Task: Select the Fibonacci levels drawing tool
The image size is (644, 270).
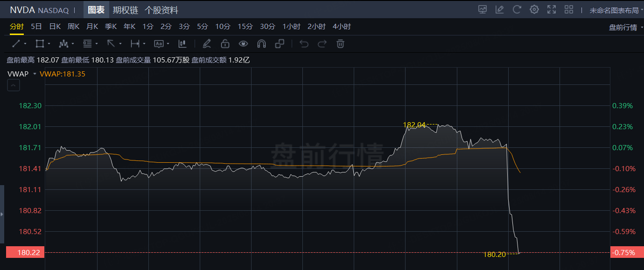Action: [88, 44]
